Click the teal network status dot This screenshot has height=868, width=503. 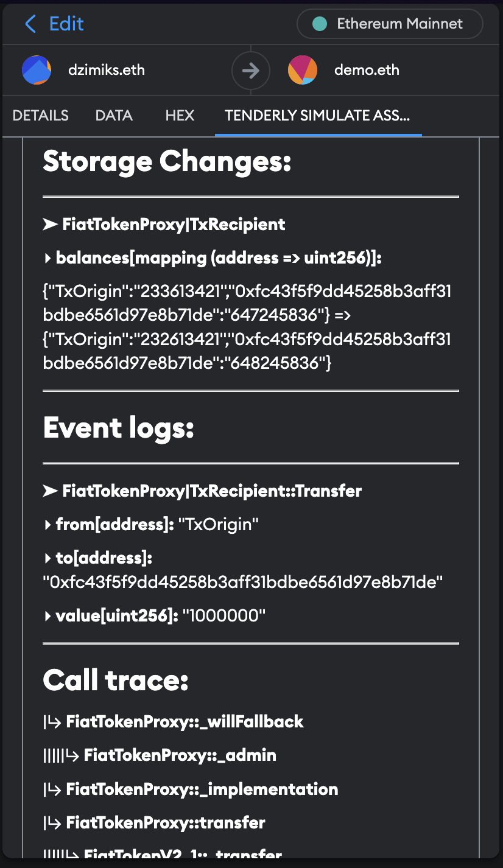(318, 24)
